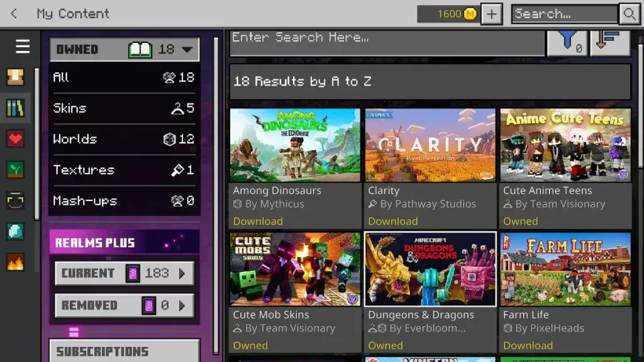Open the Cute Mob Skins thumbnail
Screen dimensions: 644x362
295,269
